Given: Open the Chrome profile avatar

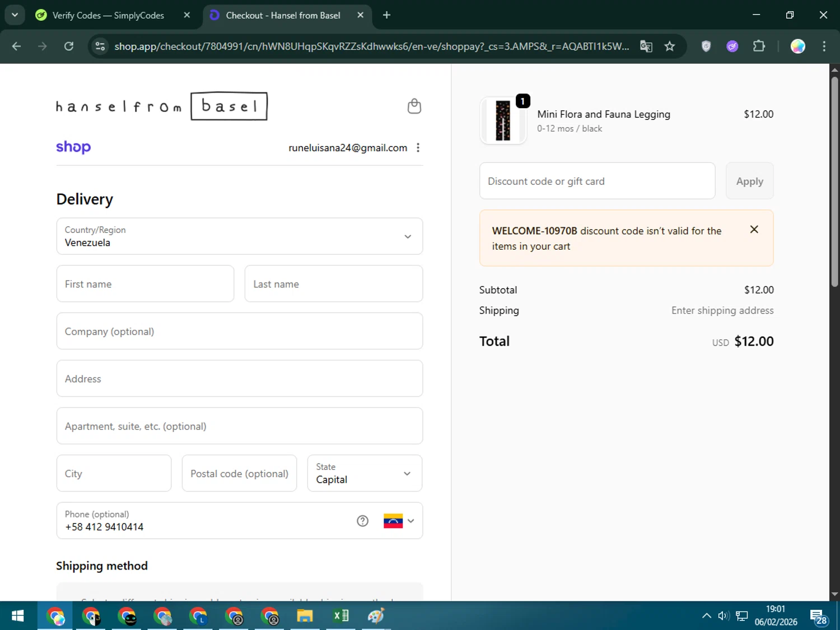Looking at the screenshot, I should 797,46.
